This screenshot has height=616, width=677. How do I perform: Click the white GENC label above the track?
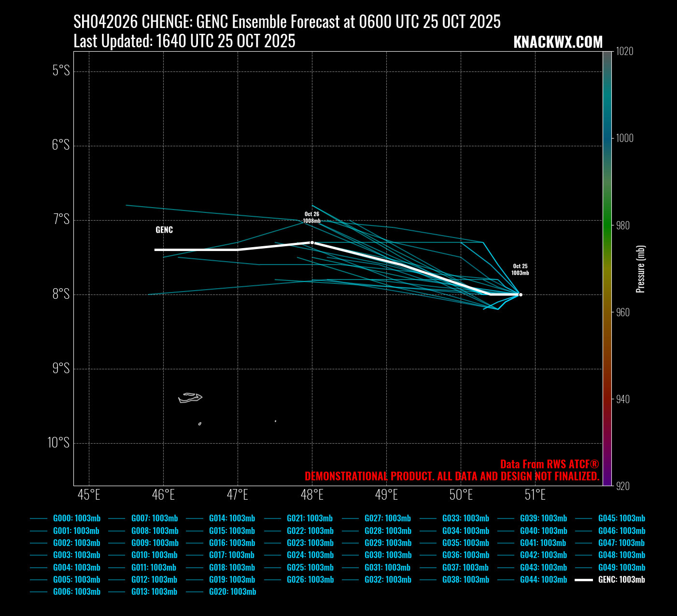164,230
